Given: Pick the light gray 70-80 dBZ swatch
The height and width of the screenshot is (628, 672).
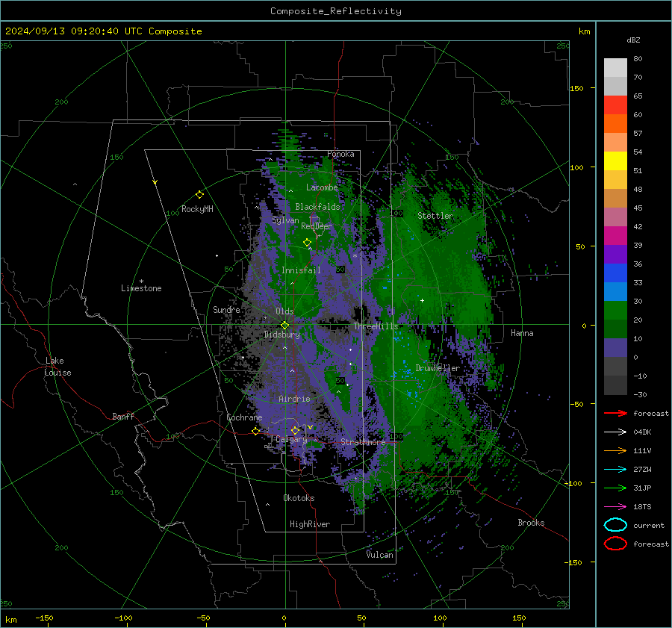Looking at the screenshot, I should 615,68.
